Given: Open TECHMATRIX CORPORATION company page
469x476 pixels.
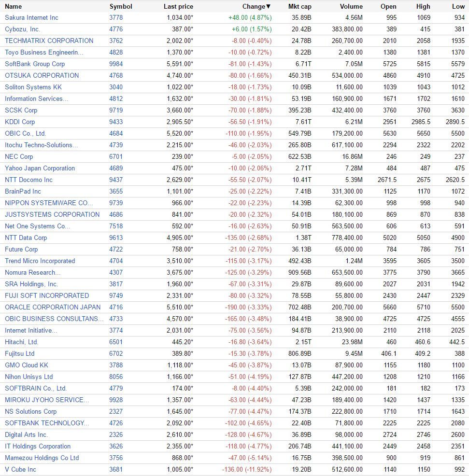Looking at the screenshot, I should pos(49,41).
